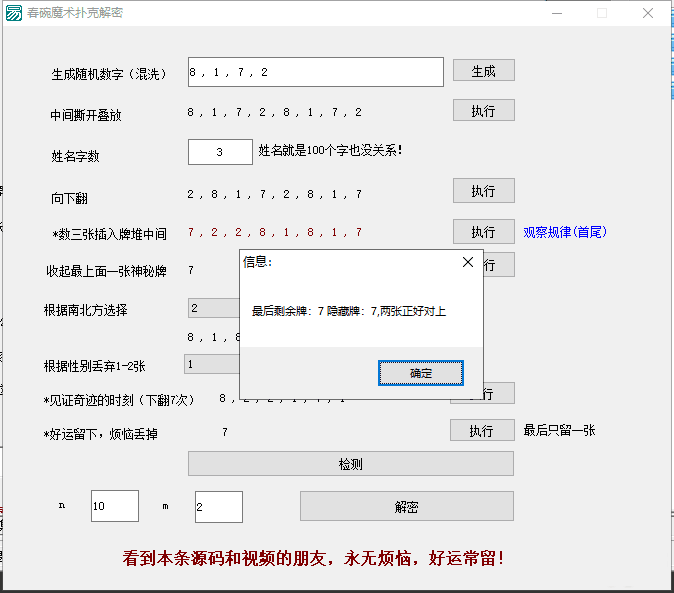Viewport: 674px width, 593px height.
Task: Run 执行 for the 向下翻 step
Action: [483, 191]
